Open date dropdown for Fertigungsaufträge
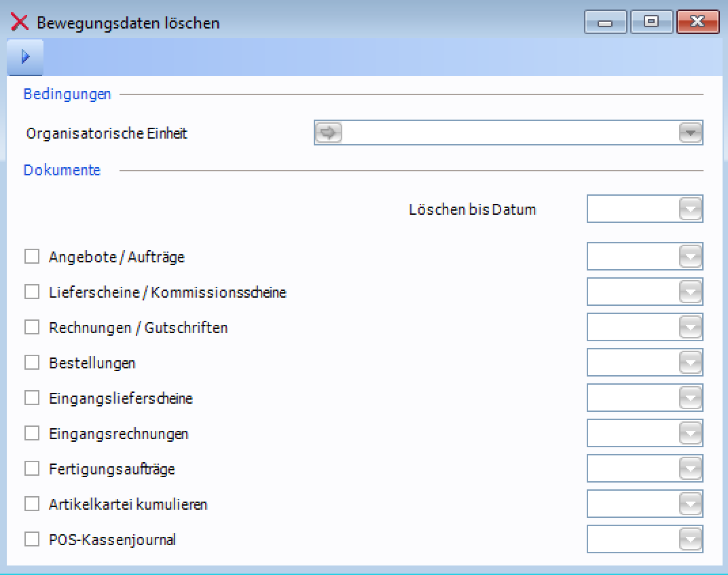 pyautogui.click(x=690, y=469)
